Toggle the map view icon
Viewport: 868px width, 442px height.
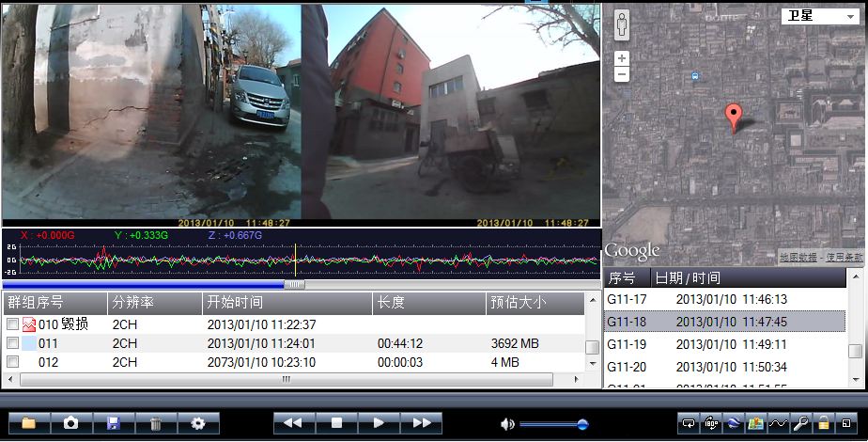[x=755, y=423]
